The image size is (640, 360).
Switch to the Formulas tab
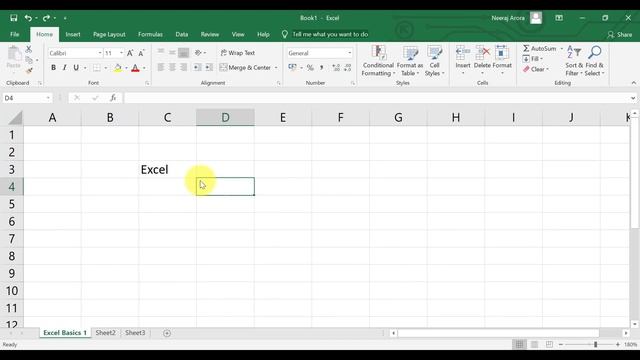coord(150,34)
